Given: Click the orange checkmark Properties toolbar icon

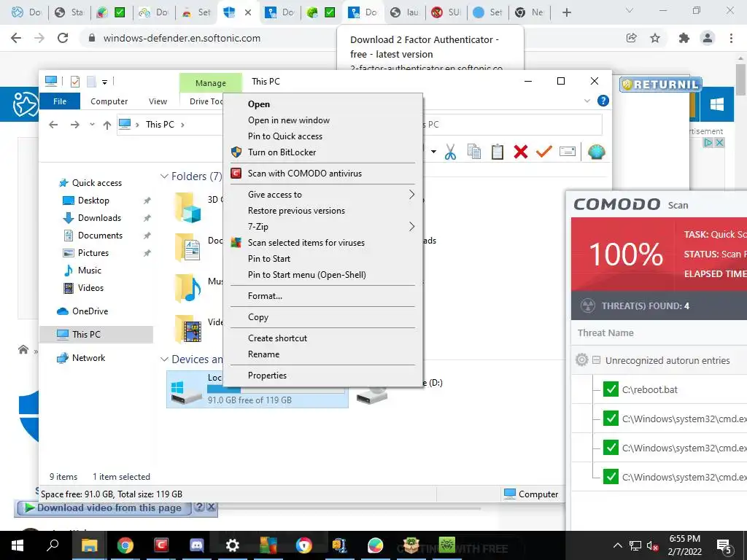Looking at the screenshot, I should 544,152.
